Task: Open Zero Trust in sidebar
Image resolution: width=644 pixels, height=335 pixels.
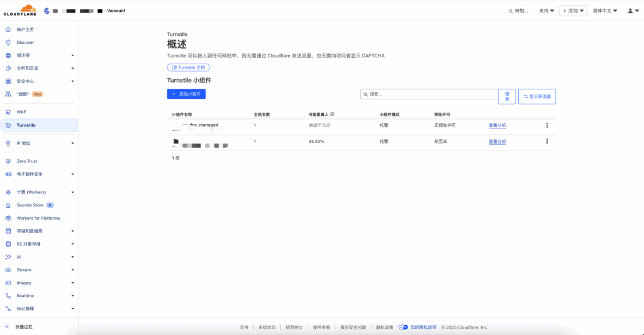Action: tap(26, 161)
